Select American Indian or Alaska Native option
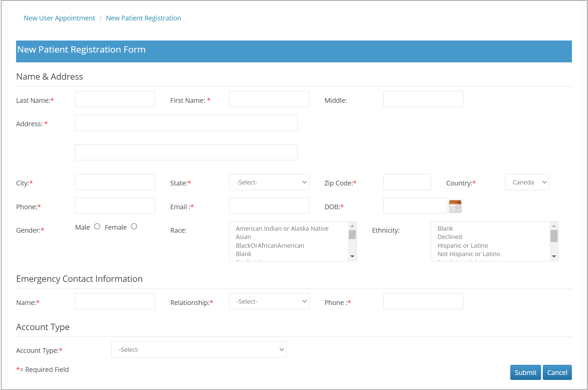 point(282,229)
